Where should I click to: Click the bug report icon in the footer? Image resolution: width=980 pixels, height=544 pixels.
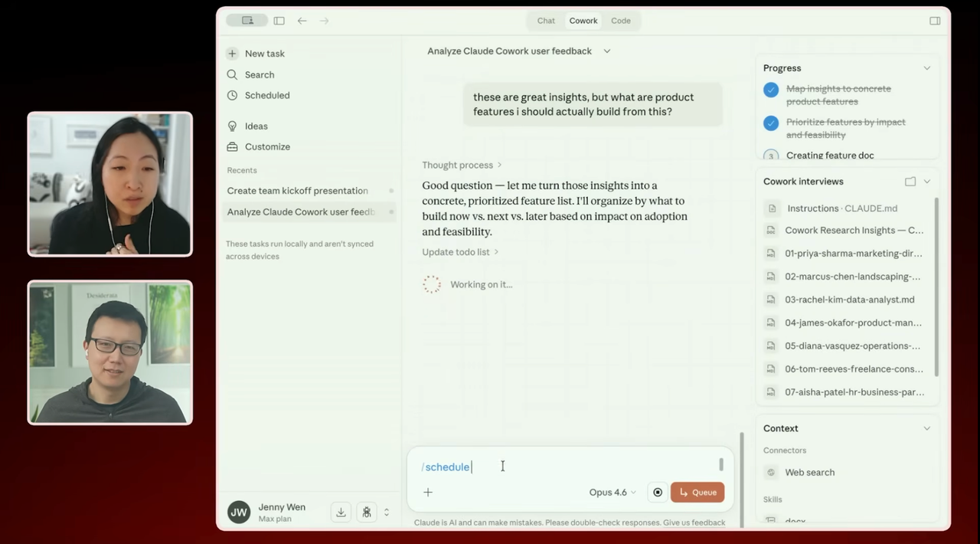click(367, 513)
